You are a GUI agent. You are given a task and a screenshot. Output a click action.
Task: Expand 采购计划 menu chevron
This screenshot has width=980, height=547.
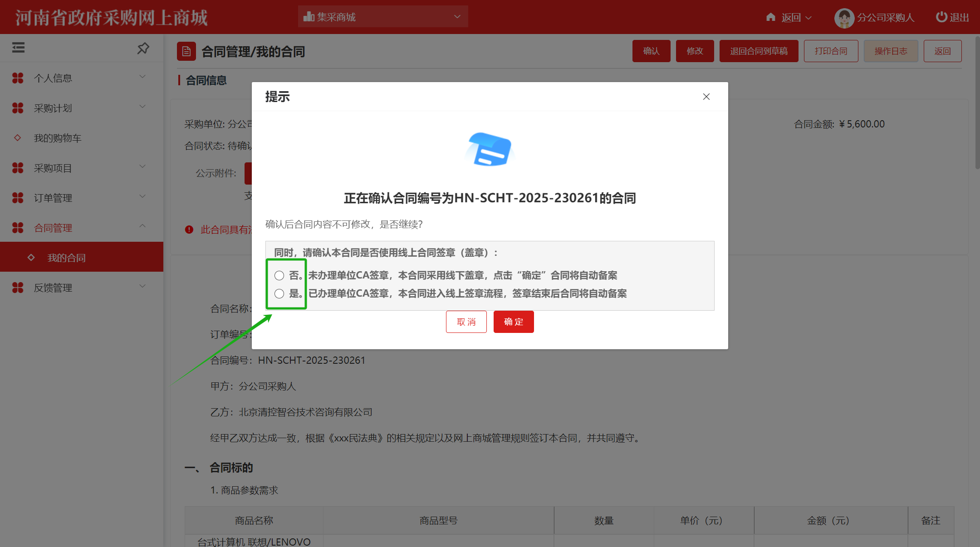(x=142, y=107)
